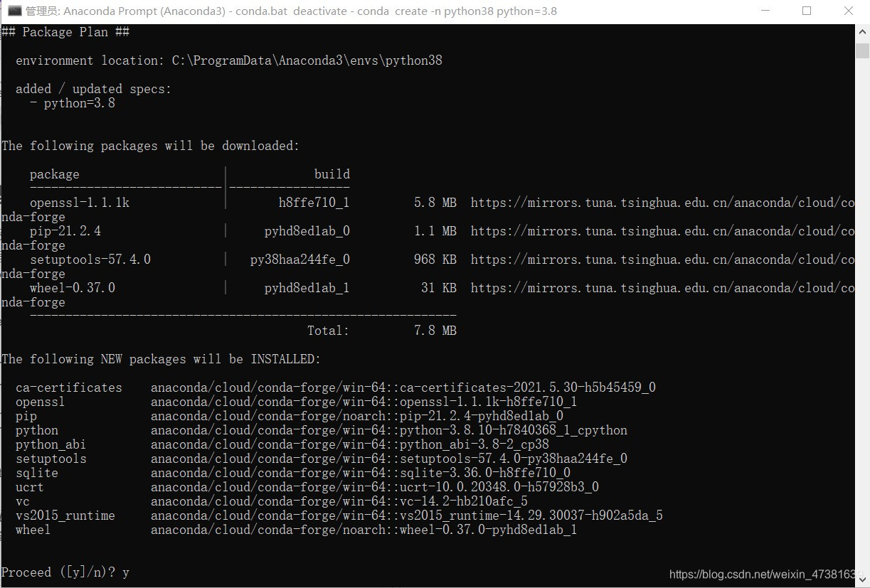Click the 'python_abi' name in install list
This screenshot has width=870, height=588.
click(51, 444)
